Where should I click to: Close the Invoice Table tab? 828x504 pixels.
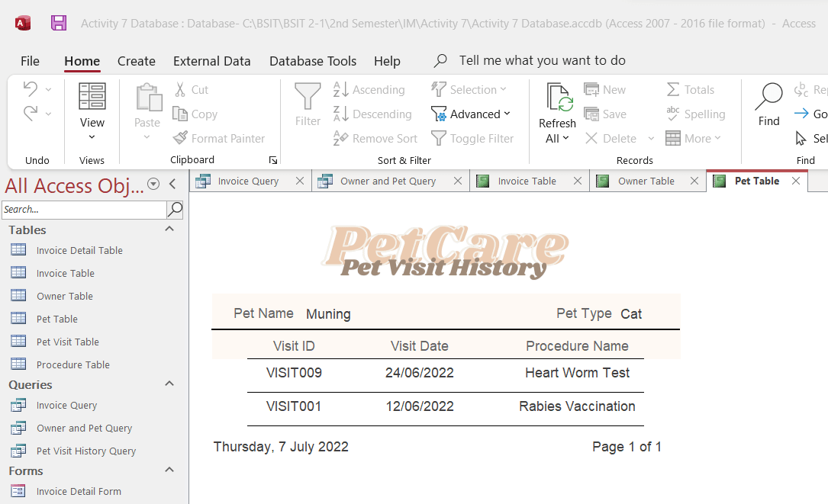(578, 181)
